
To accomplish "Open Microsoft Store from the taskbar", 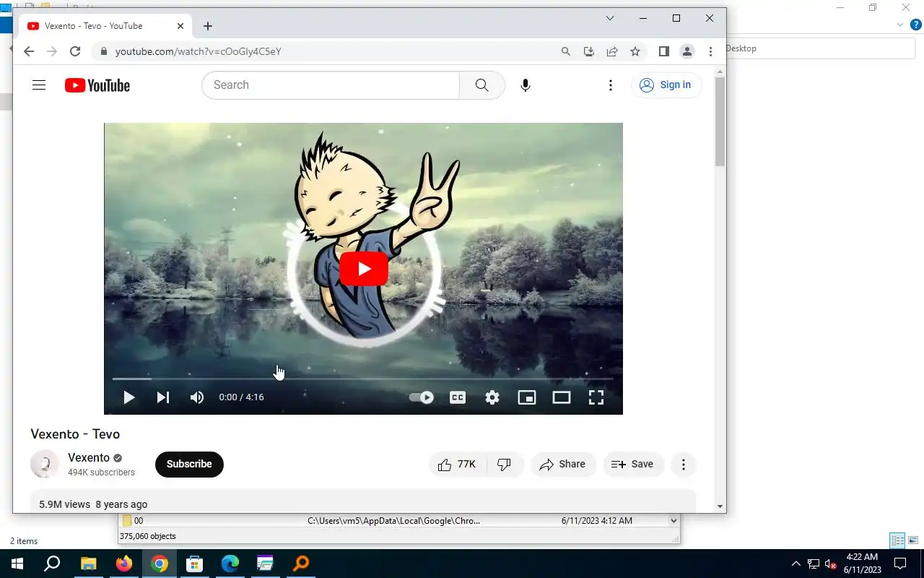I will pos(195,564).
